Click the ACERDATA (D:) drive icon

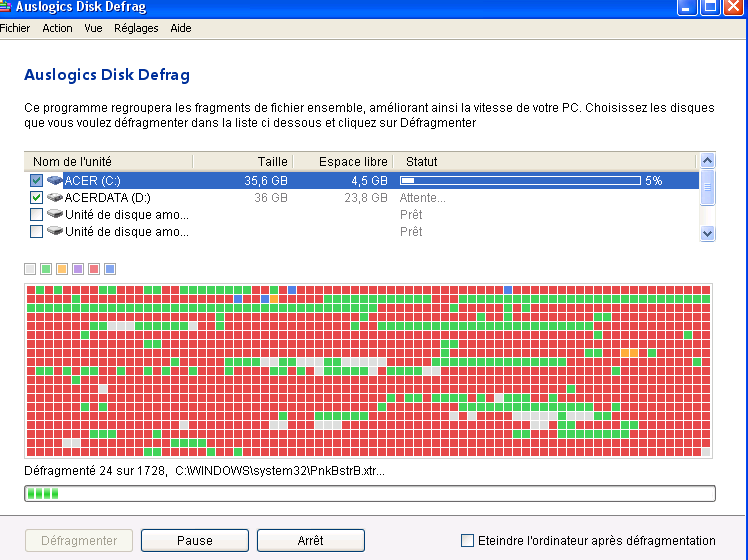[x=55, y=197]
